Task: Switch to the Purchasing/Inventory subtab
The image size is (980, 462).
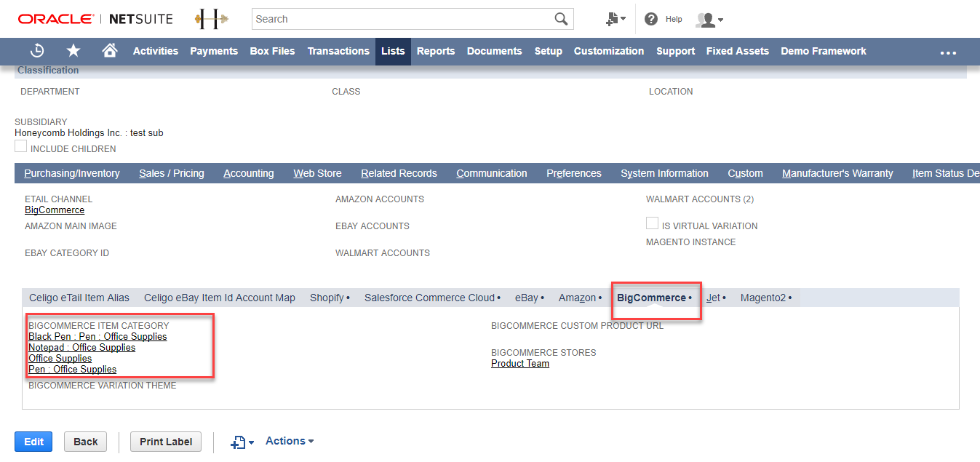Action: coord(72,173)
